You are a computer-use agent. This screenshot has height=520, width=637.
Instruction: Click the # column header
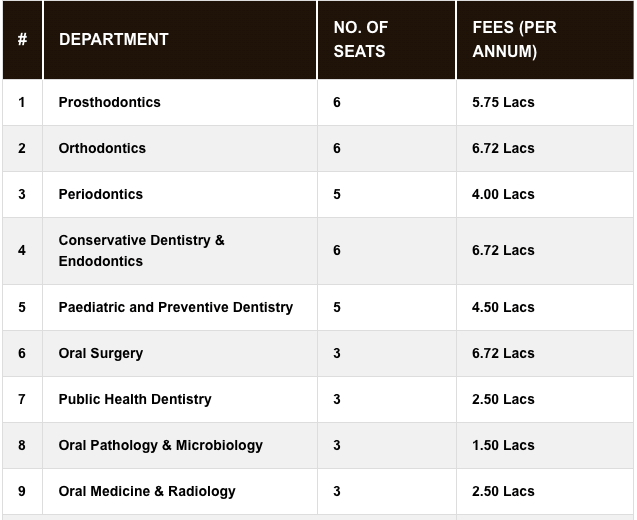point(22,40)
